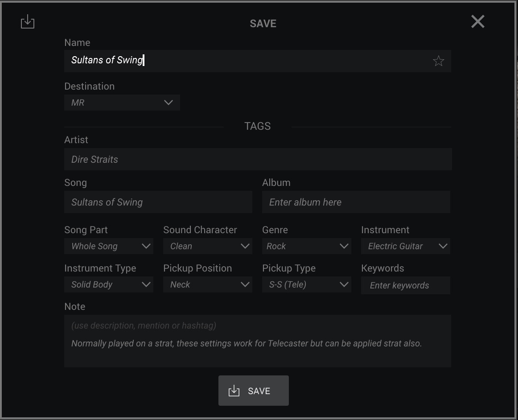518x420 pixels.
Task: Open the Instrument Type dropdown showing Solid Body
Action: [x=108, y=284]
